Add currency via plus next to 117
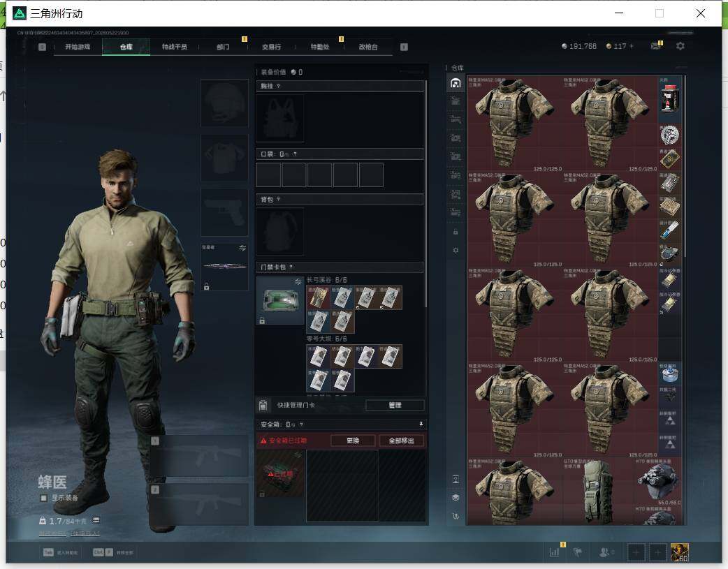 tap(631, 46)
